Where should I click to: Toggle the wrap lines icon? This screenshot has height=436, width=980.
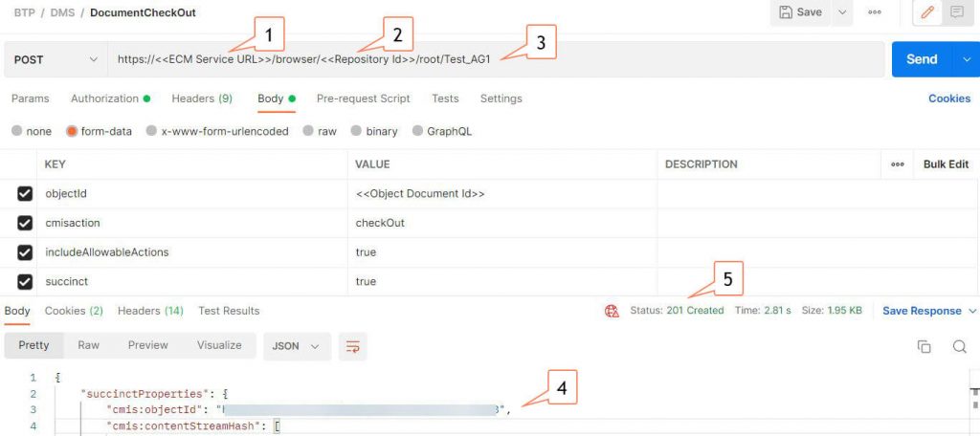pyautogui.click(x=353, y=346)
